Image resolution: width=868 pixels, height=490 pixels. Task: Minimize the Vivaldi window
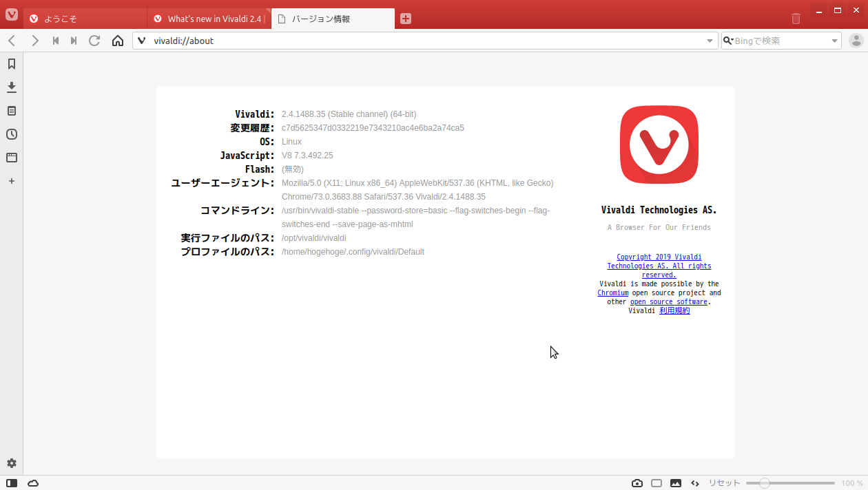coord(819,10)
